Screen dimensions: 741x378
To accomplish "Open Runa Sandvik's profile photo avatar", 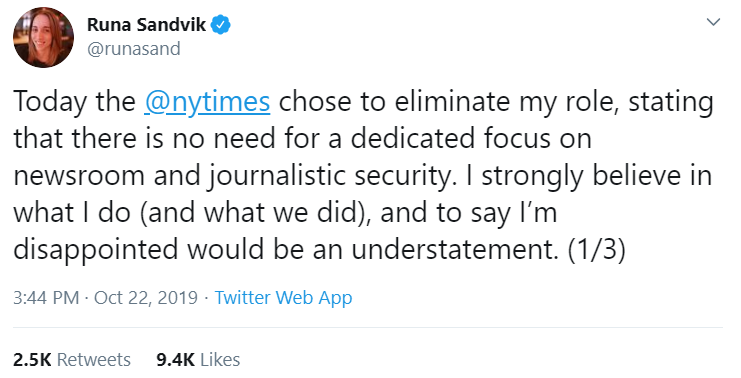I will tap(43, 37).
